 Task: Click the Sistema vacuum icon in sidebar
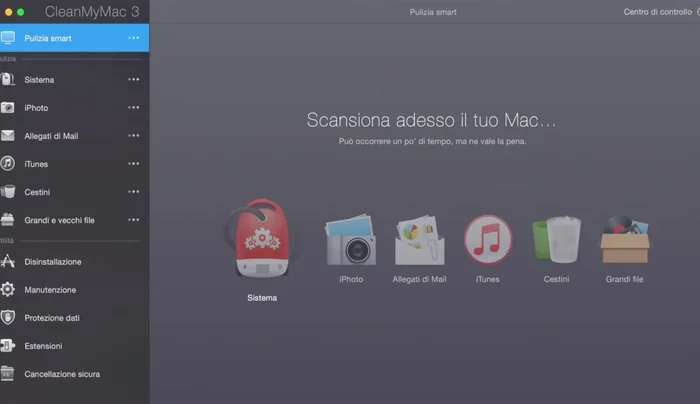coord(8,79)
